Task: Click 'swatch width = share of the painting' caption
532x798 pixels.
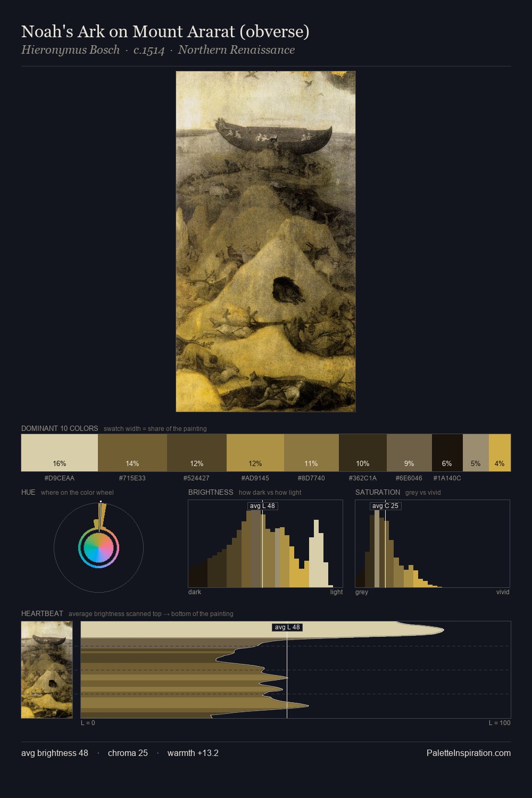Action: [x=155, y=429]
